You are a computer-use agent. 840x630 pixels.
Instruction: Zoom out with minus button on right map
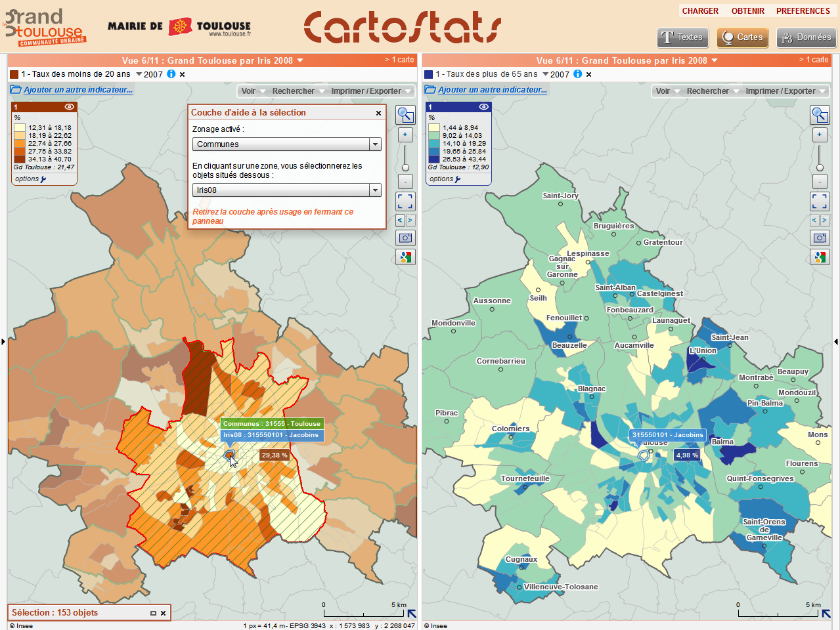(820, 181)
